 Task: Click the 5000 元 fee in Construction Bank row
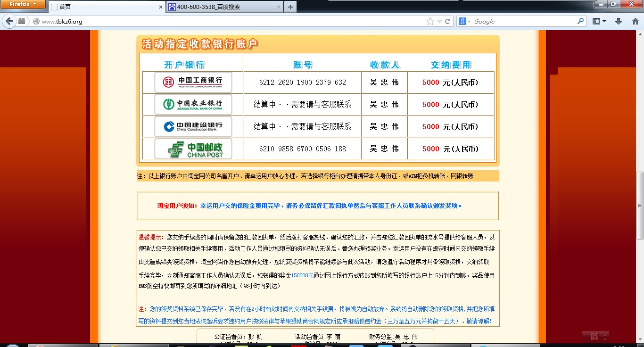[450, 127]
